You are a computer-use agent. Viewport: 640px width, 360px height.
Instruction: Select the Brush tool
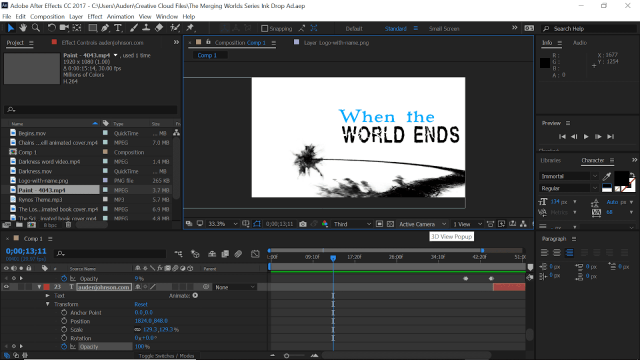pyautogui.click(x=134, y=28)
